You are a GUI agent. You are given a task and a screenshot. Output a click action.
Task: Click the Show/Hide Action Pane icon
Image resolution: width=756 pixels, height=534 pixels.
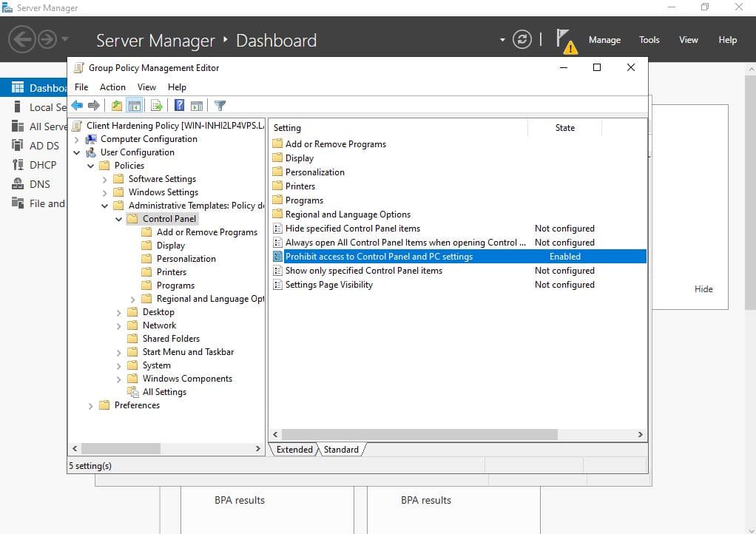[x=197, y=106]
